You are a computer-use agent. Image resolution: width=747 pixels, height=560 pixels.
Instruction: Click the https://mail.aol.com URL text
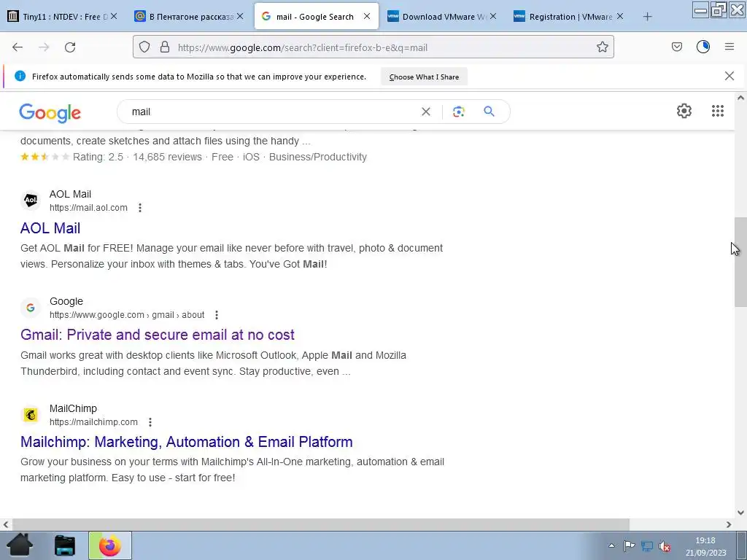(88, 208)
